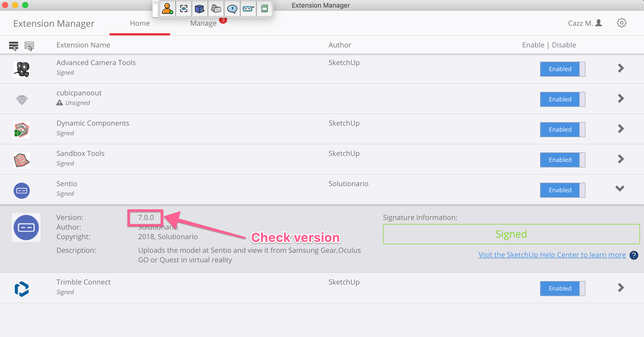Click the Manage tab notification badge

[x=223, y=20]
